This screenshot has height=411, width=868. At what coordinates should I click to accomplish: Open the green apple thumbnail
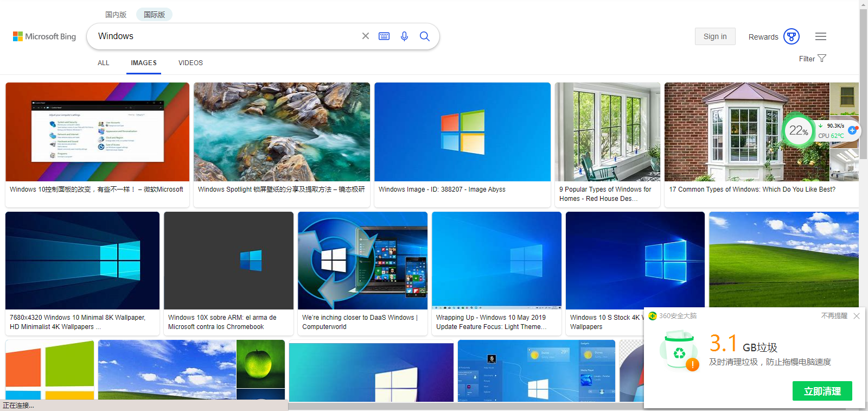point(260,364)
